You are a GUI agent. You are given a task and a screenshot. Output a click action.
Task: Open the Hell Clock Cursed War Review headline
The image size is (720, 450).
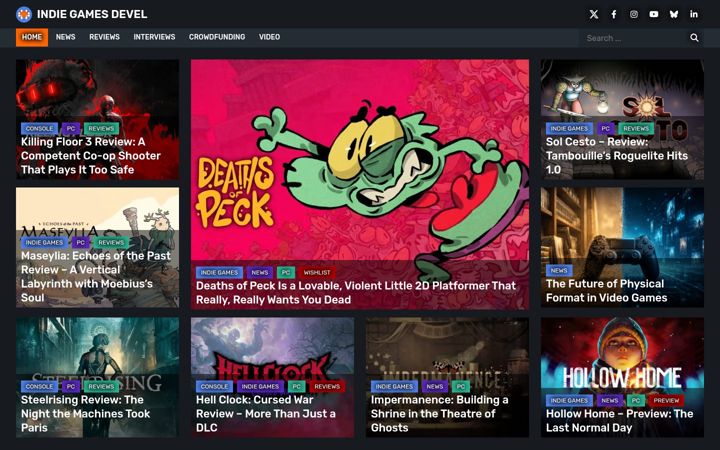click(265, 414)
